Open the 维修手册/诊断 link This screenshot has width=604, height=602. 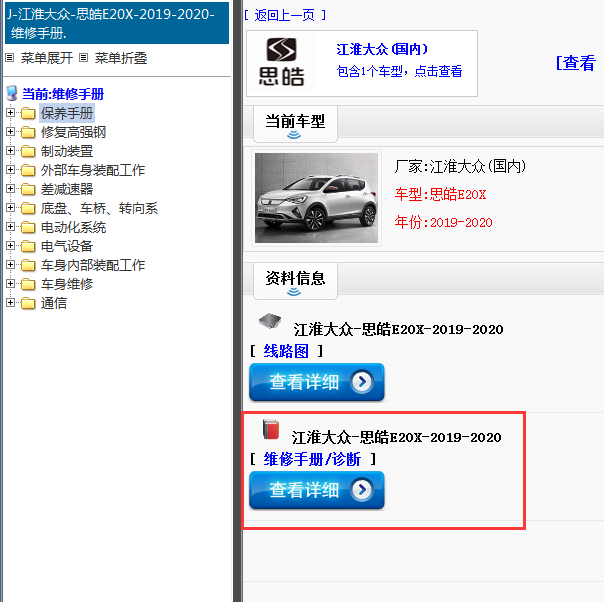coord(312,459)
